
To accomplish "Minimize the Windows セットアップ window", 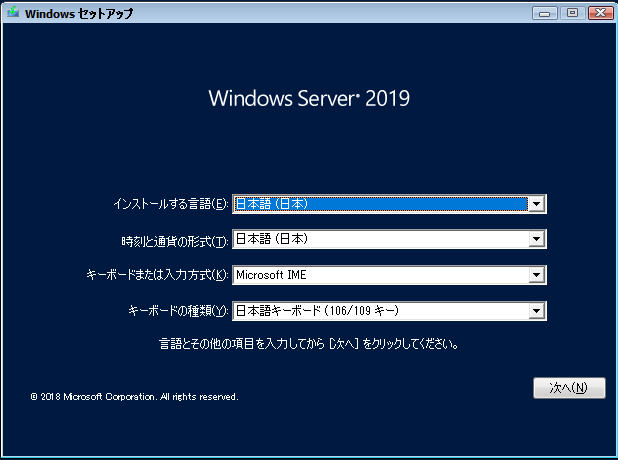I will (545, 13).
